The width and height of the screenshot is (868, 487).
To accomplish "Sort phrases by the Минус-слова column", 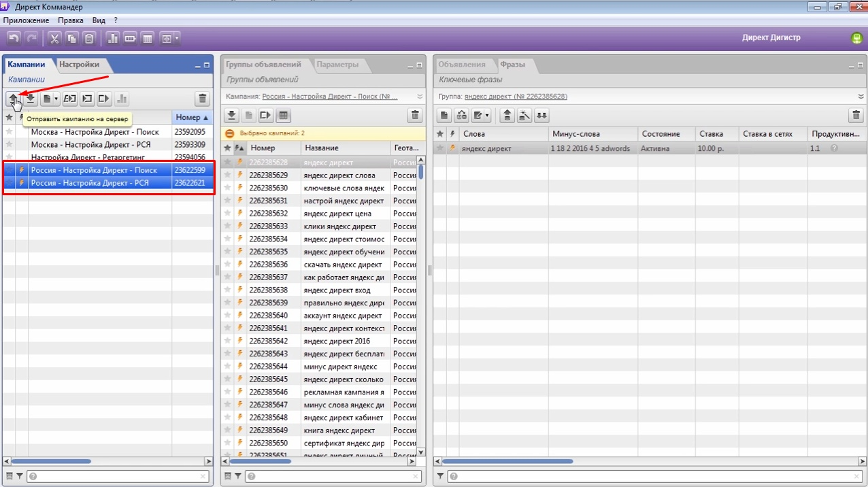I will [593, 134].
